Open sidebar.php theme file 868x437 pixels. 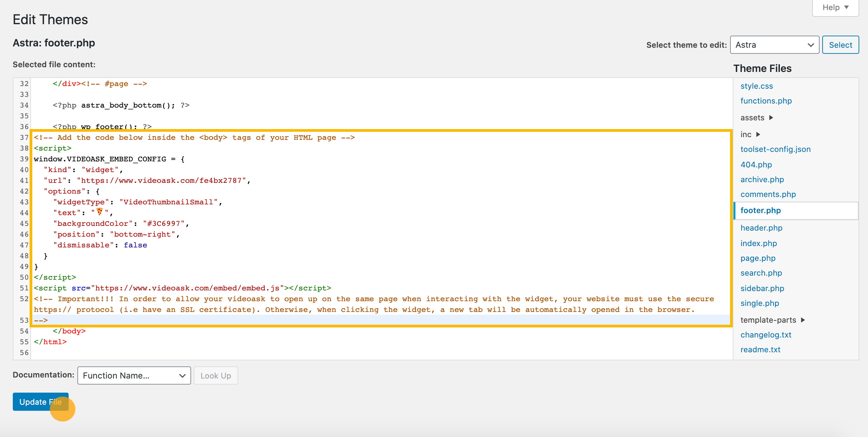click(762, 289)
